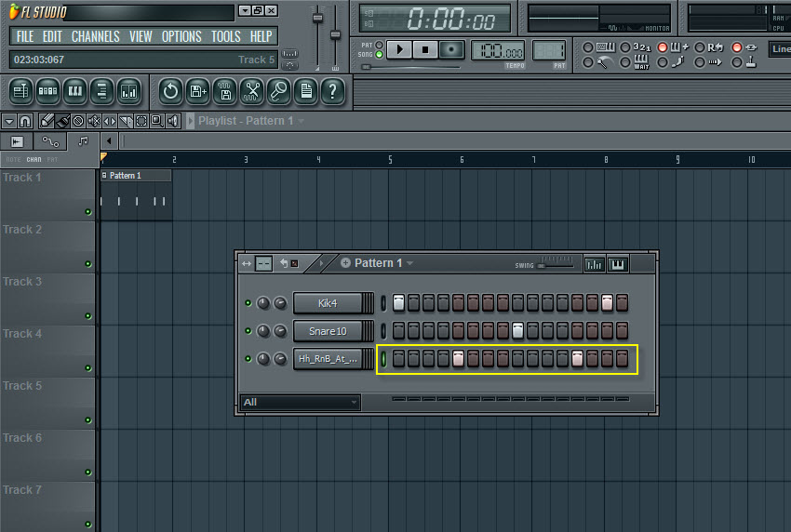Click the Record button

point(451,49)
